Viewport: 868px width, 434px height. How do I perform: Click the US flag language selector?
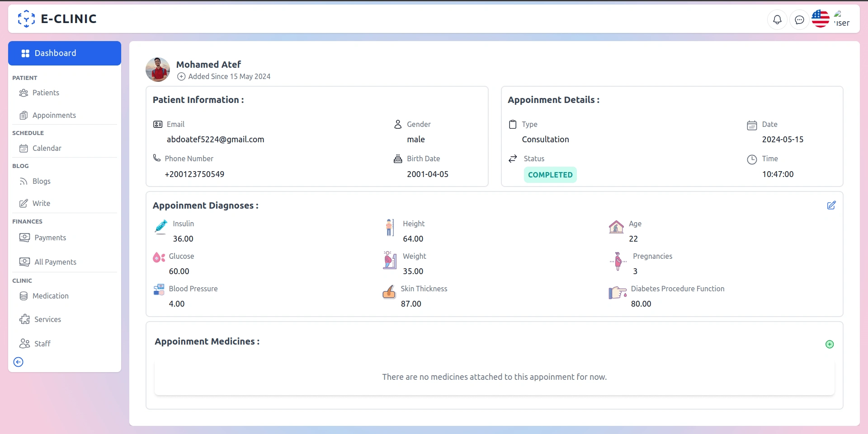click(x=820, y=19)
